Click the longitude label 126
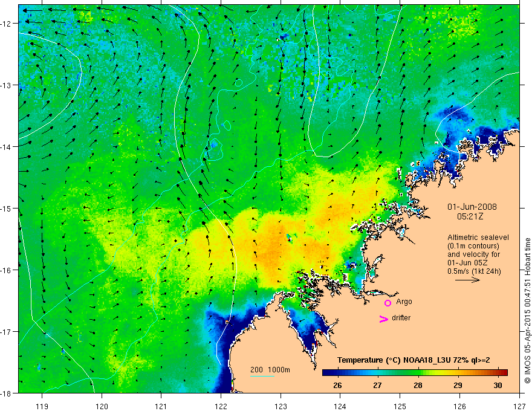This screenshot has width=532, height=411. tap(459, 406)
